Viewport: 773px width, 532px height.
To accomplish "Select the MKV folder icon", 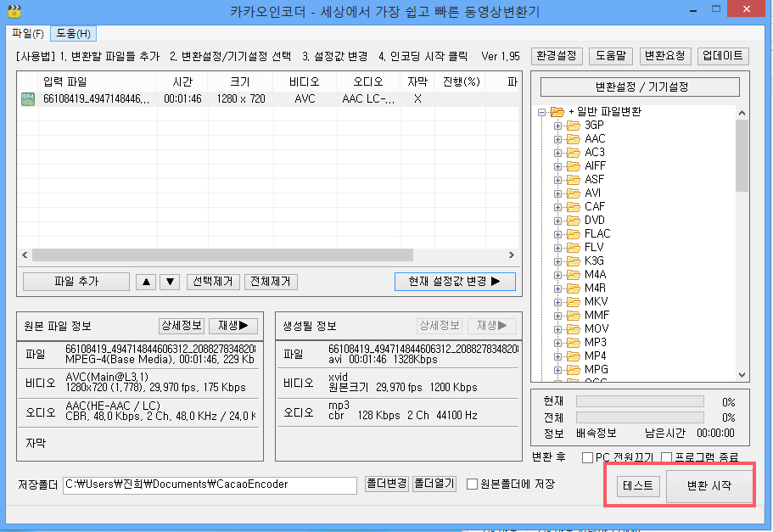I will point(573,302).
